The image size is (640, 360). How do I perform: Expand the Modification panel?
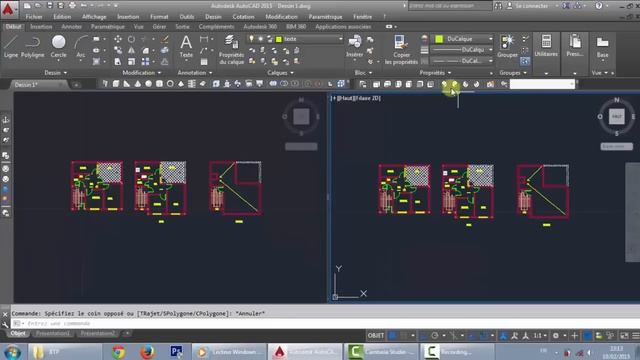click(142, 73)
